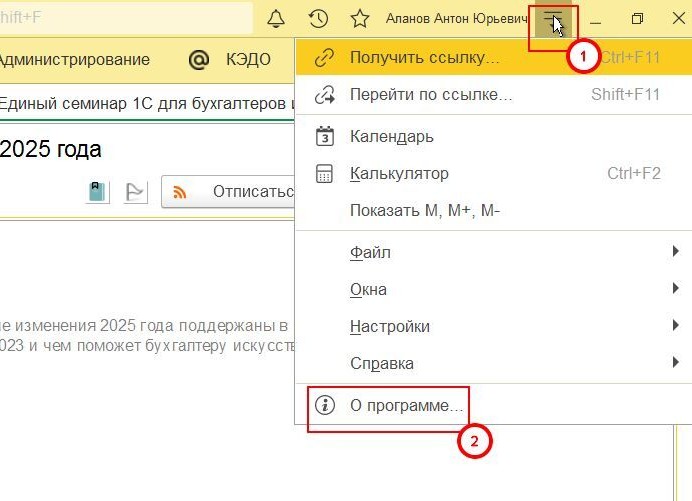Close the 1C window

click(679, 19)
